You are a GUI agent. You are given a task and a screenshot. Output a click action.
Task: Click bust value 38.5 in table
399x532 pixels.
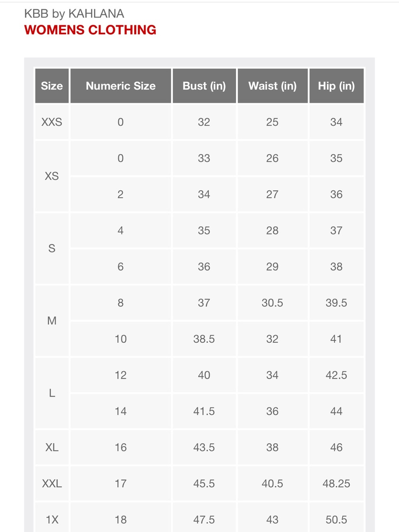click(x=204, y=339)
